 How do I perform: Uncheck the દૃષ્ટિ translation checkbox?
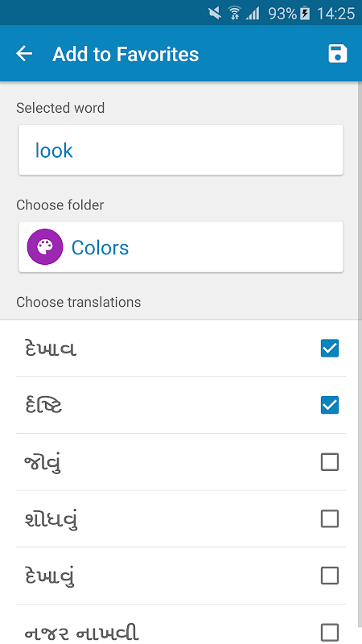330,405
